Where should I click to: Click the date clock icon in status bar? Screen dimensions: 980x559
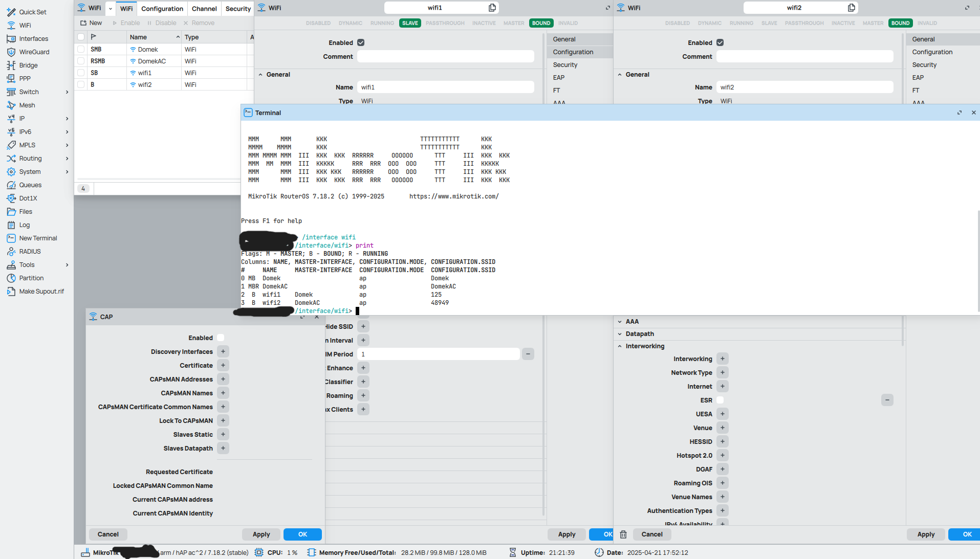pos(599,552)
